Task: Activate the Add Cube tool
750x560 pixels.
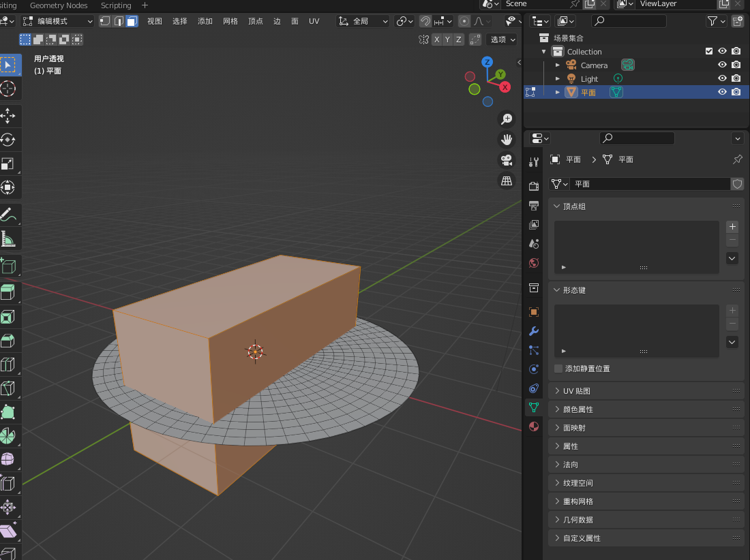Action: tap(9, 266)
